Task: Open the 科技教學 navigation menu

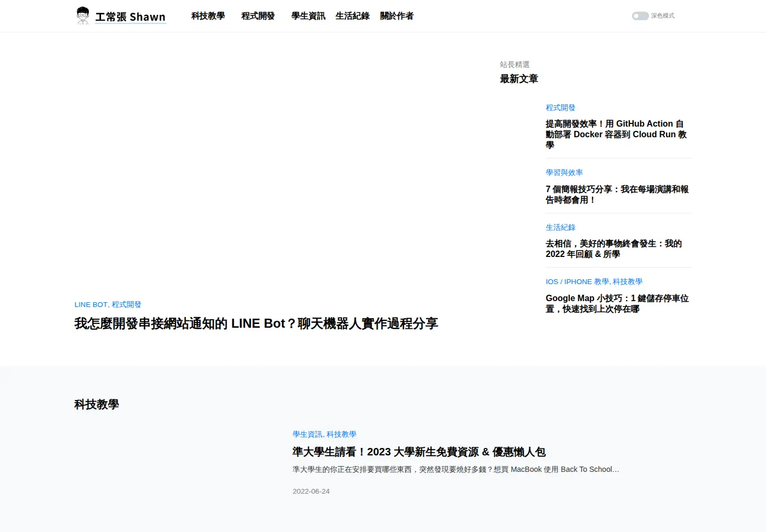Action: pos(208,16)
